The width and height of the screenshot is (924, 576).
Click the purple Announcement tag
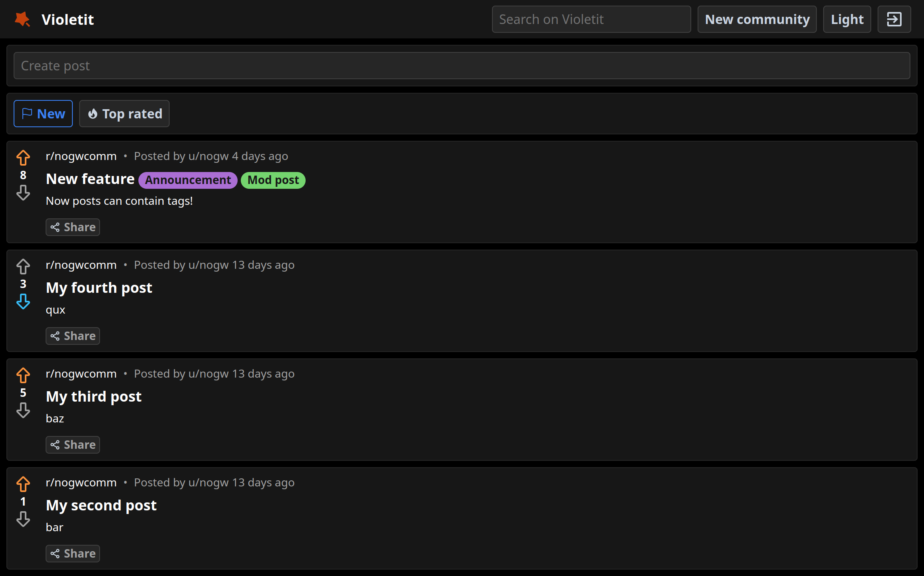point(188,180)
